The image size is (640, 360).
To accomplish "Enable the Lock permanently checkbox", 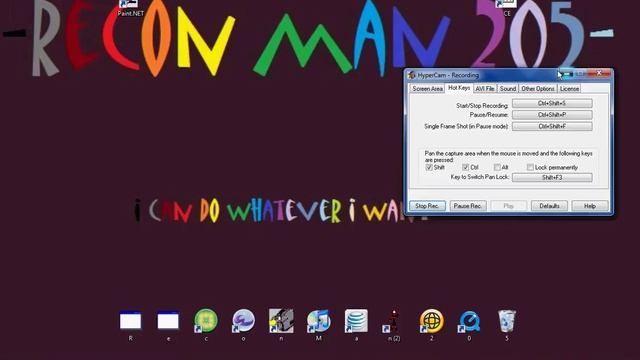I will 530,167.
